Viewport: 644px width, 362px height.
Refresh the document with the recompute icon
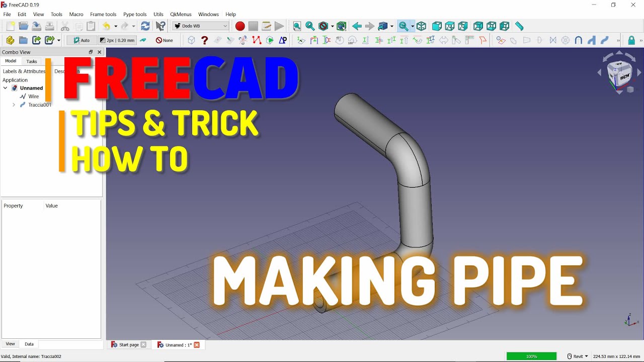click(145, 26)
